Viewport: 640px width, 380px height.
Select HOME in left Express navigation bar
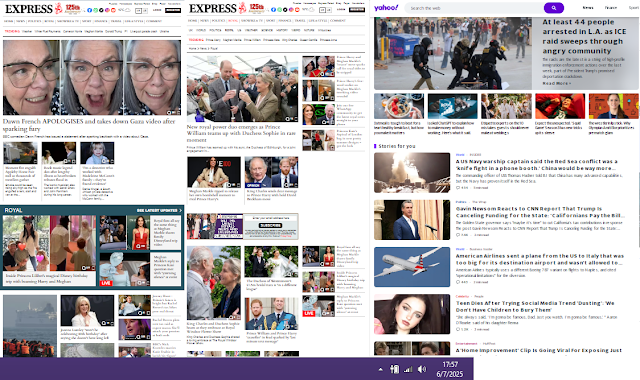9,21
